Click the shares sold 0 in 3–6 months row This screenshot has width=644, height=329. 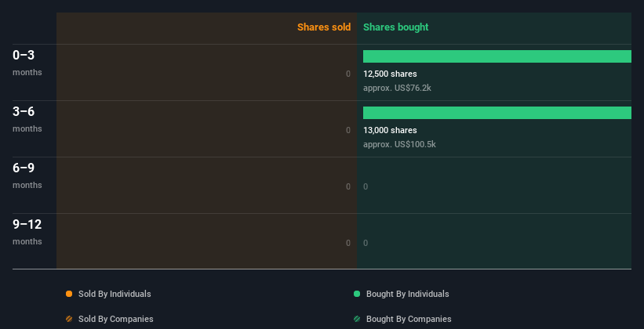[x=348, y=130]
